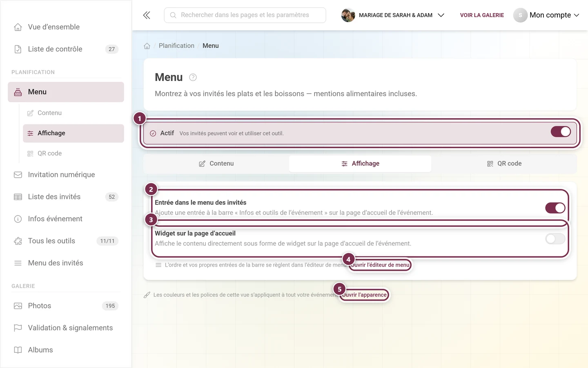Image resolution: width=588 pixels, height=368 pixels.
Task: Select the Affichage tab
Action: tap(360, 164)
